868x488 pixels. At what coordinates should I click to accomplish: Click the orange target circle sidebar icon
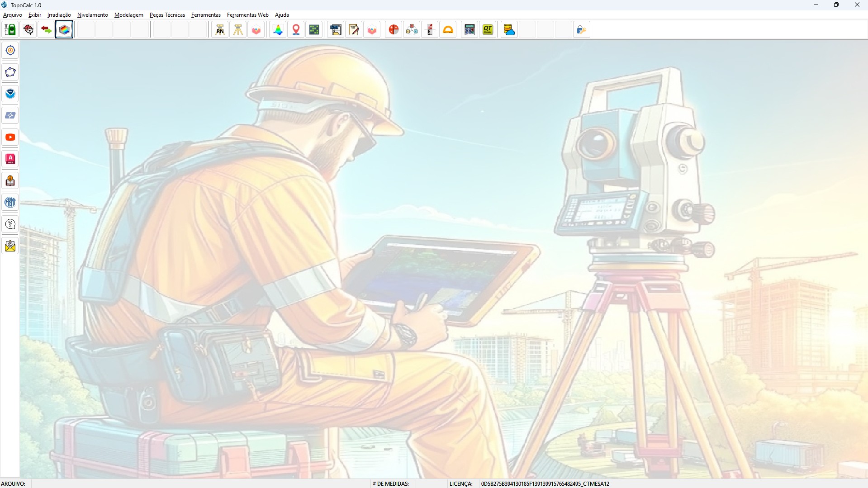coord(10,50)
